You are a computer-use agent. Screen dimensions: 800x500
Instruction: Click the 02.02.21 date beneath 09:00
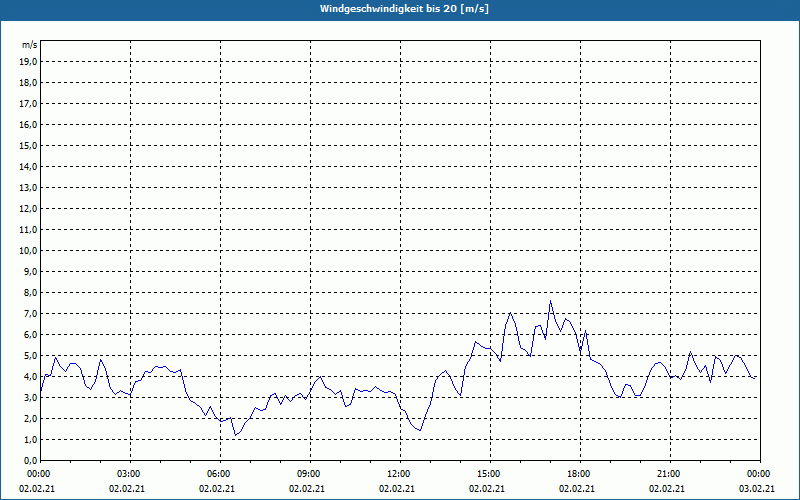(x=307, y=488)
